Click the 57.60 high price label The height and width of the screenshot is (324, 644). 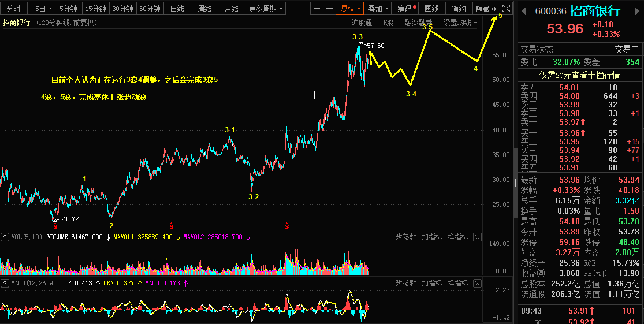(375, 46)
